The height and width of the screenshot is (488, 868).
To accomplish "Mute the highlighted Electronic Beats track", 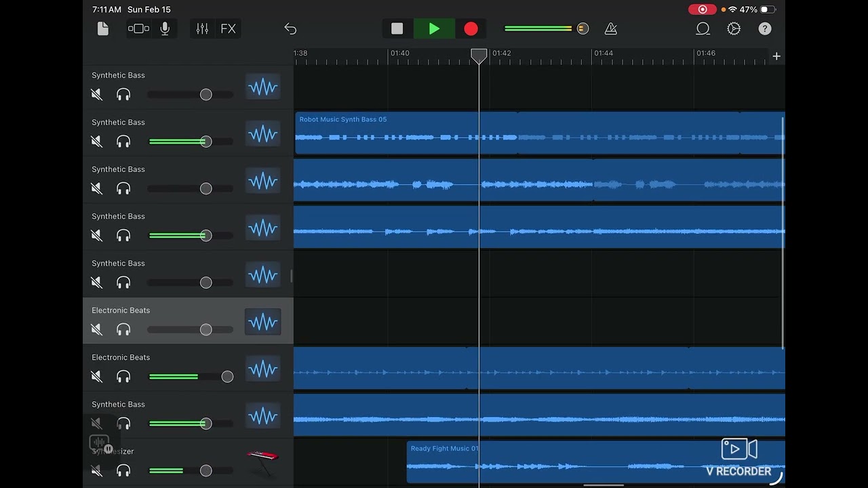I will pos(97,329).
